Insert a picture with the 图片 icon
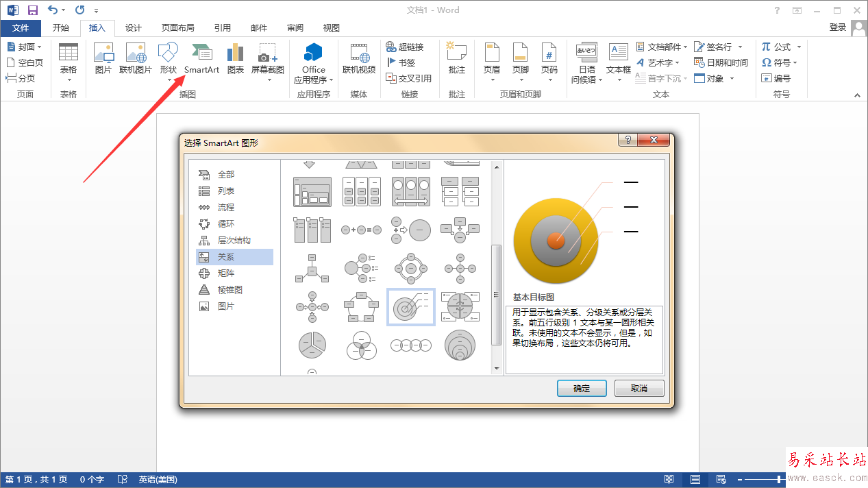The width and height of the screenshot is (868, 488). click(103, 59)
